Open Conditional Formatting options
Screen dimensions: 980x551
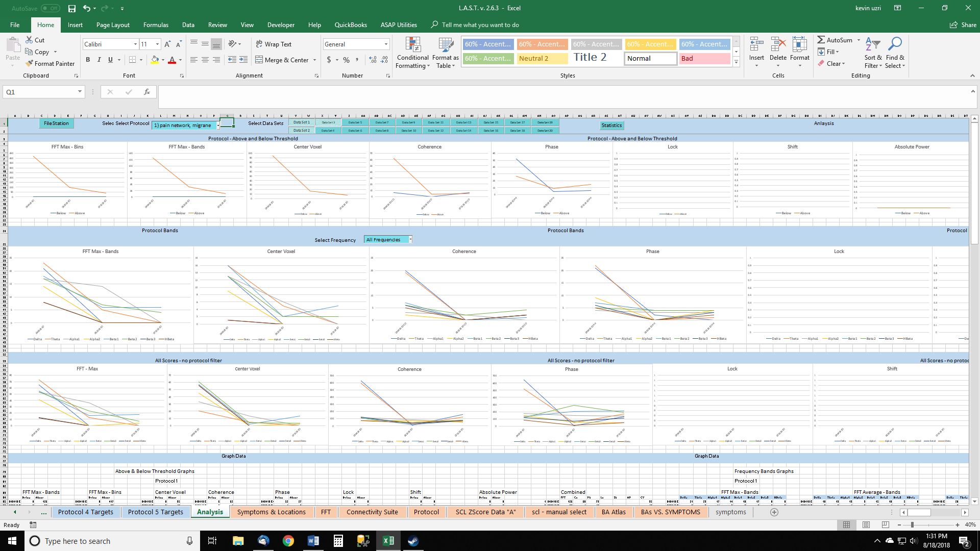(412, 53)
